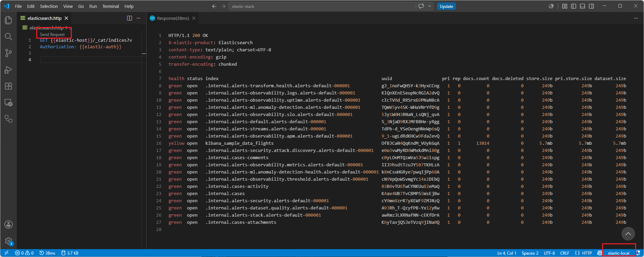Click elasticsearch.http breadcrumb item
Screen dimensions: 644x257
click(x=46, y=28)
